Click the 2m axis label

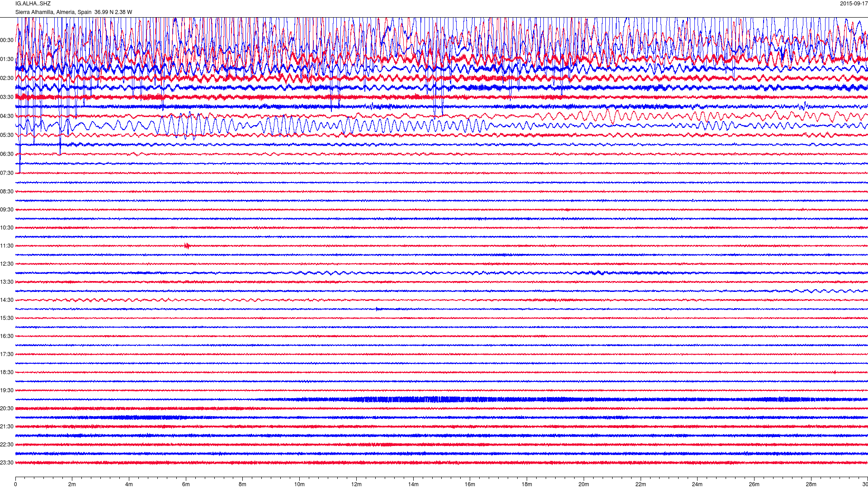click(x=72, y=484)
